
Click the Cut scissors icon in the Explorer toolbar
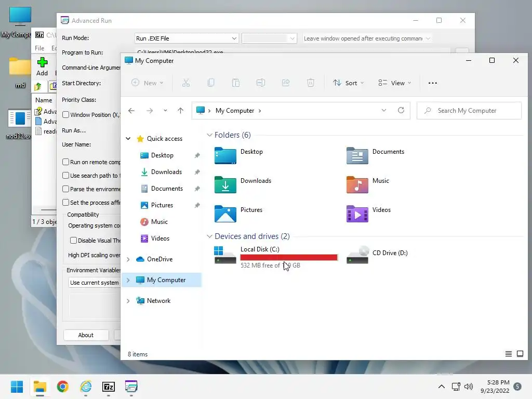pos(186,83)
